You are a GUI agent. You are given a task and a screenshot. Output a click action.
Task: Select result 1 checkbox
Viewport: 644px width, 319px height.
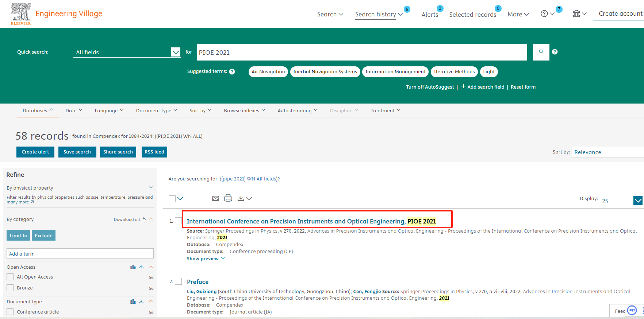(178, 221)
